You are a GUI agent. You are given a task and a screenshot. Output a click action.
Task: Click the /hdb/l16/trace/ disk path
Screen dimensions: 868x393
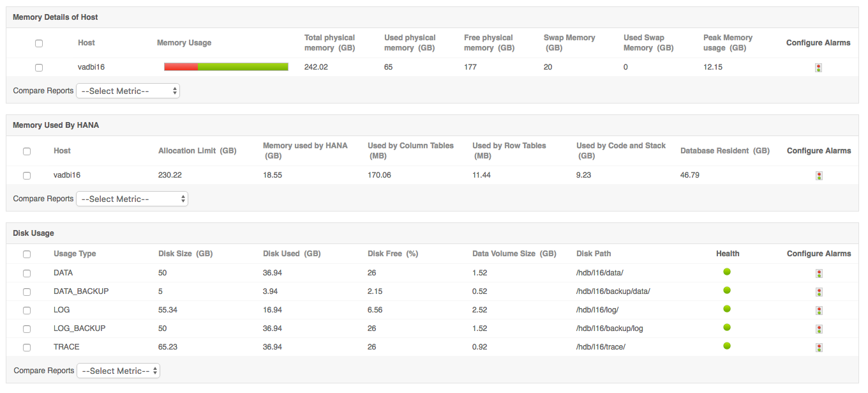601,347
